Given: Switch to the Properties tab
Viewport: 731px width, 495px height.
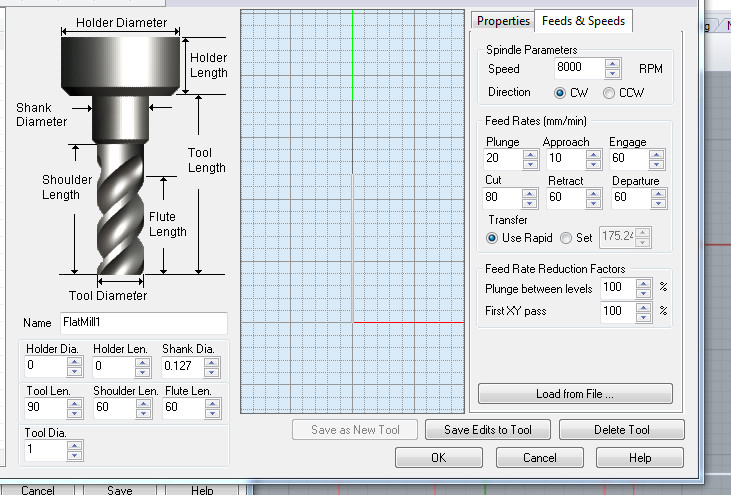Looking at the screenshot, I should 502,21.
